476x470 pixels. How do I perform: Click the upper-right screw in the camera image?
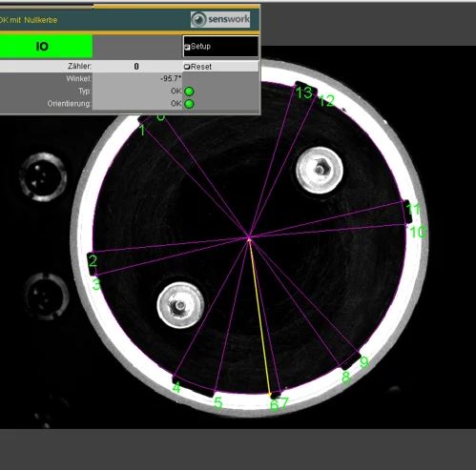tap(320, 170)
